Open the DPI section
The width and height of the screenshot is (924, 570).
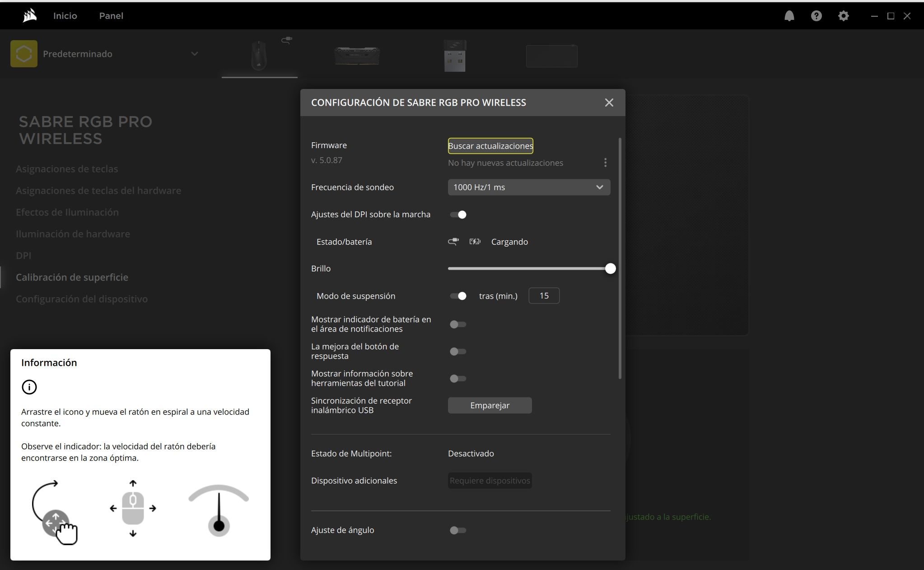pos(23,256)
